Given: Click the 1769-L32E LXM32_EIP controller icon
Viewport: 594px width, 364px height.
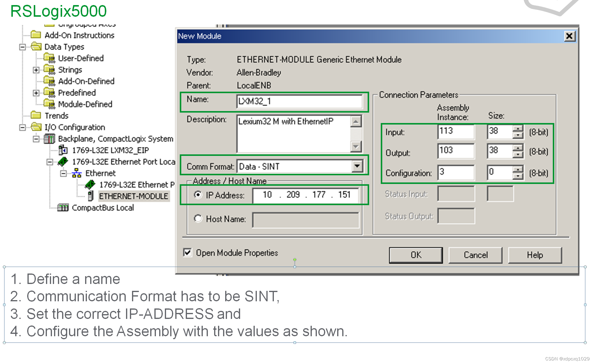Looking at the screenshot, I should pos(63,150).
